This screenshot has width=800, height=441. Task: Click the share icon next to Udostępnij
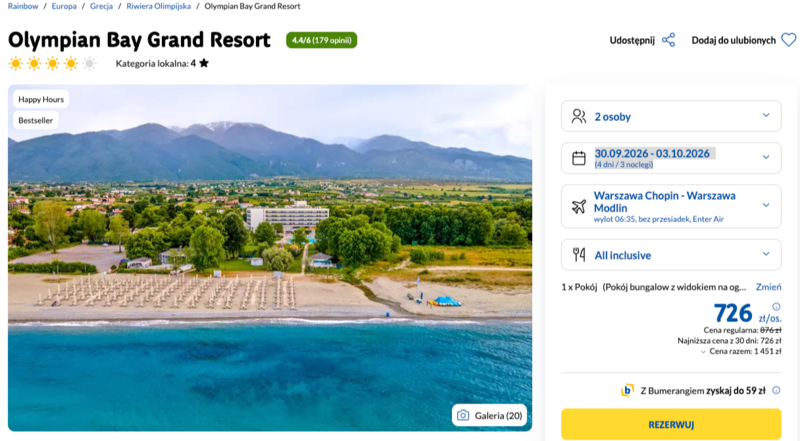[x=668, y=40]
